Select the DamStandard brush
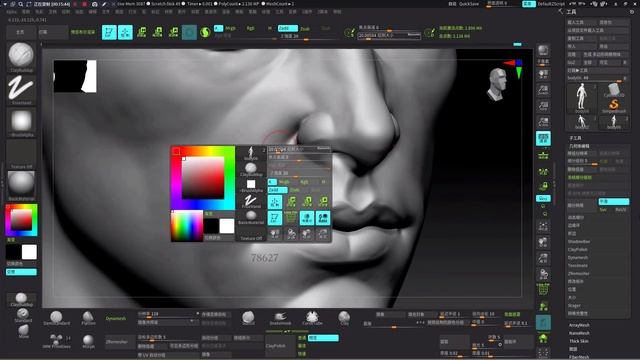This screenshot has width=640, height=360. [56, 318]
